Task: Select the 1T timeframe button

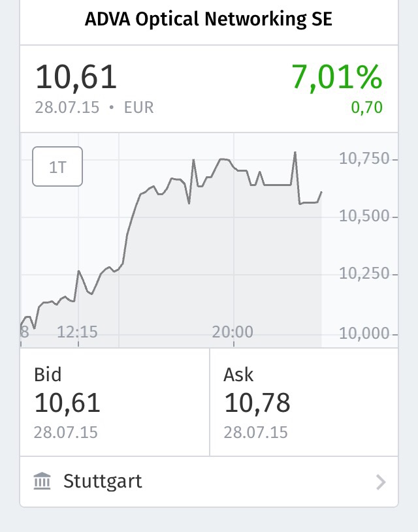Action: [x=57, y=166]
